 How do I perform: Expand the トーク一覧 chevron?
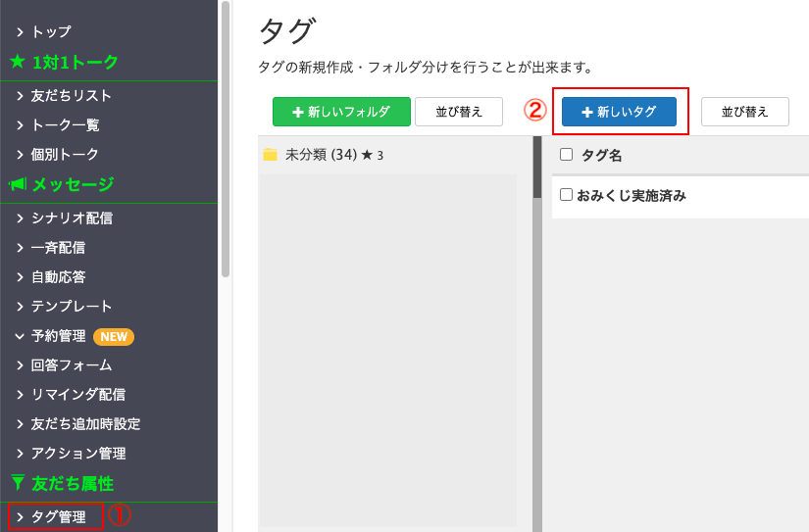[x=20, y=124]
